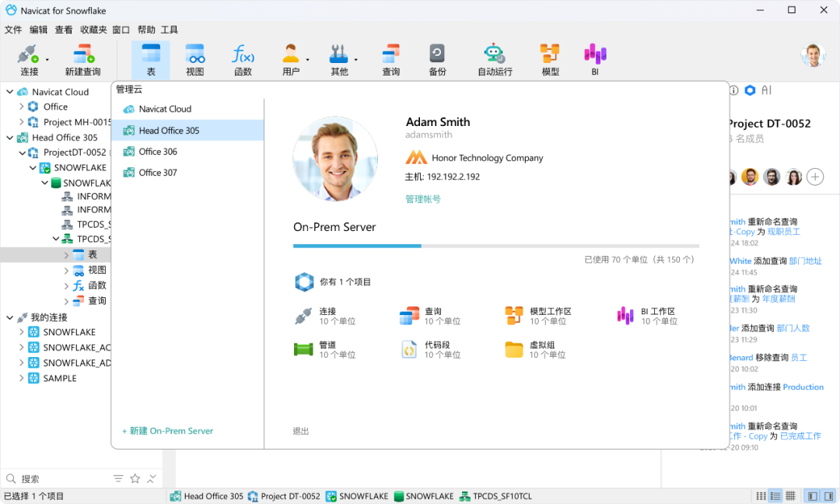Open the 文件 menu
Screen dimensions: 840x504
coord(13,30)
